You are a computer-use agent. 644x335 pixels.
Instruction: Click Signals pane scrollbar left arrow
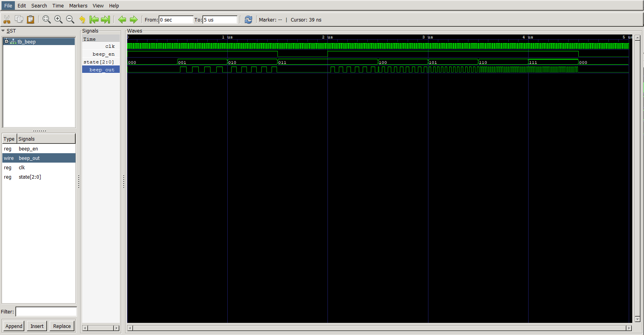85,328
